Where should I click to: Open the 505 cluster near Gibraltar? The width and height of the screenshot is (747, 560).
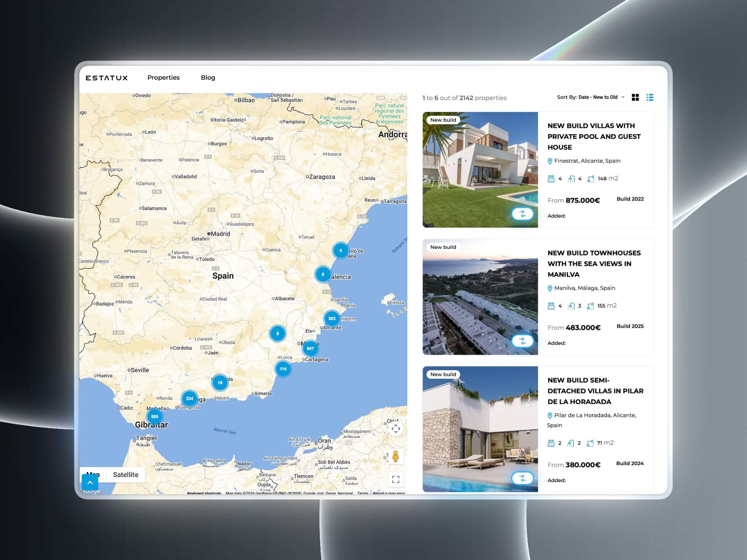click(154, 416)
